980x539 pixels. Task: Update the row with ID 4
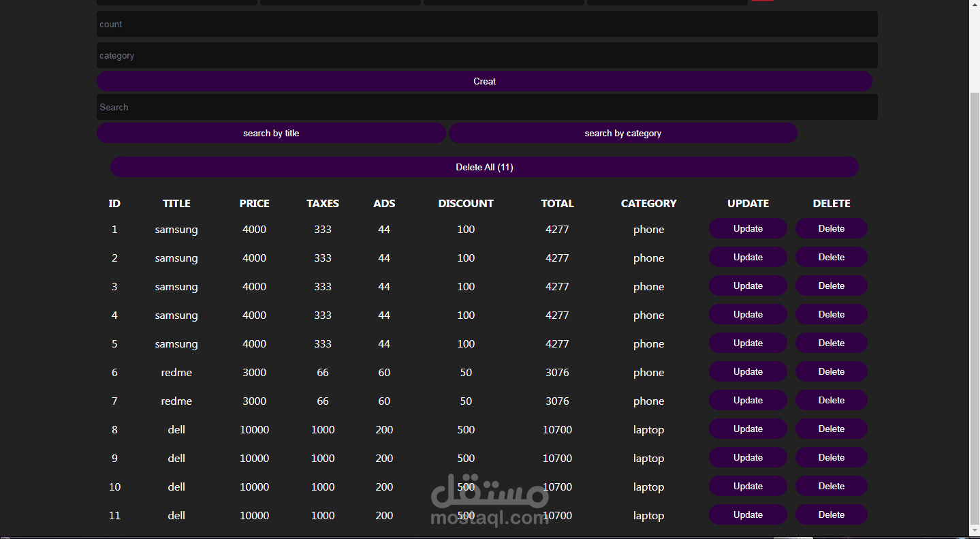pos(748,314)
